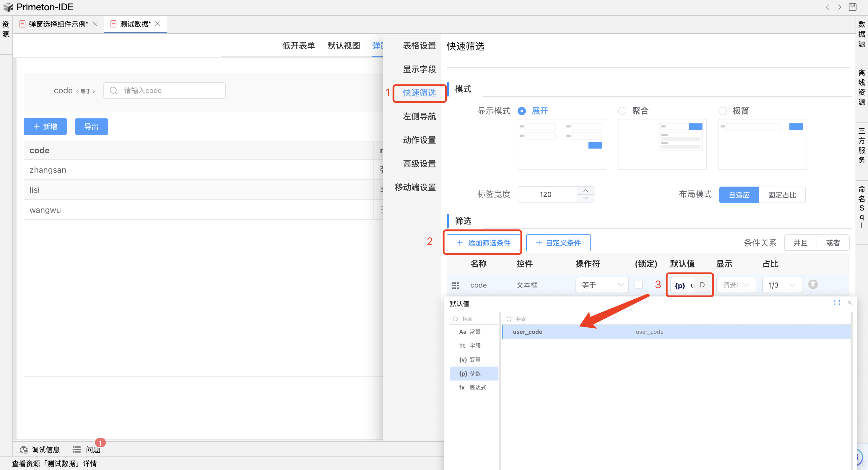Expand the default value popup to fullscreen

837,303
